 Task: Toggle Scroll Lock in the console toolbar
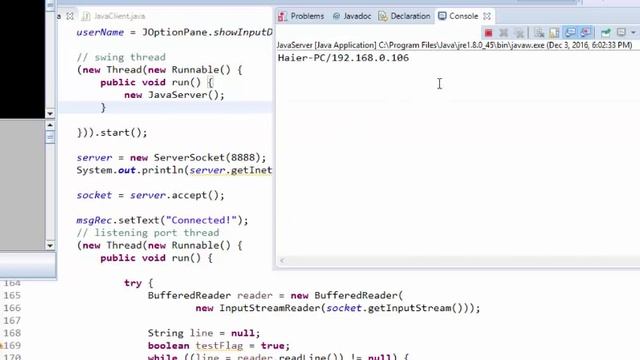554,33
